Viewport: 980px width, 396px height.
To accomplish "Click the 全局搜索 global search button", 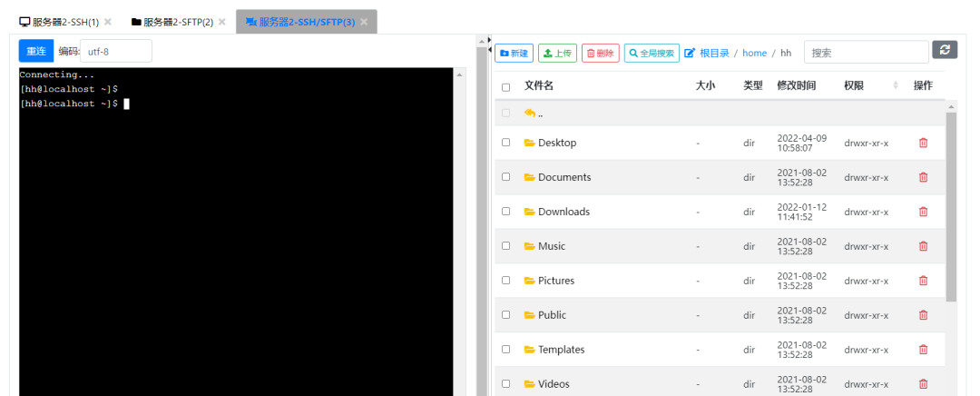I will pos(652,54).
